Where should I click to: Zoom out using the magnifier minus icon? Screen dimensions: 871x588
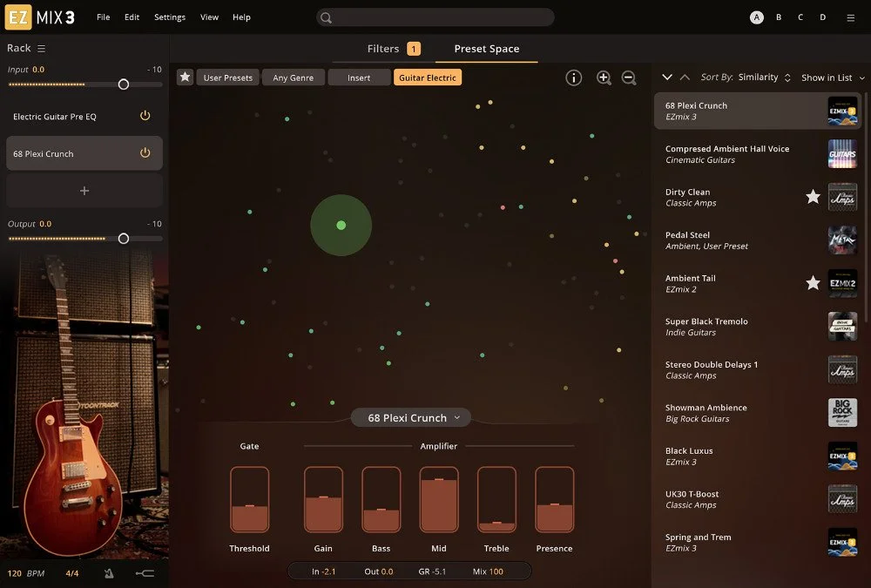tap(629, 78)
